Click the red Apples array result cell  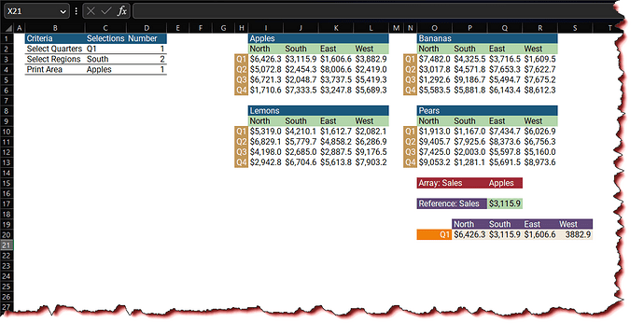click(505, 183)
